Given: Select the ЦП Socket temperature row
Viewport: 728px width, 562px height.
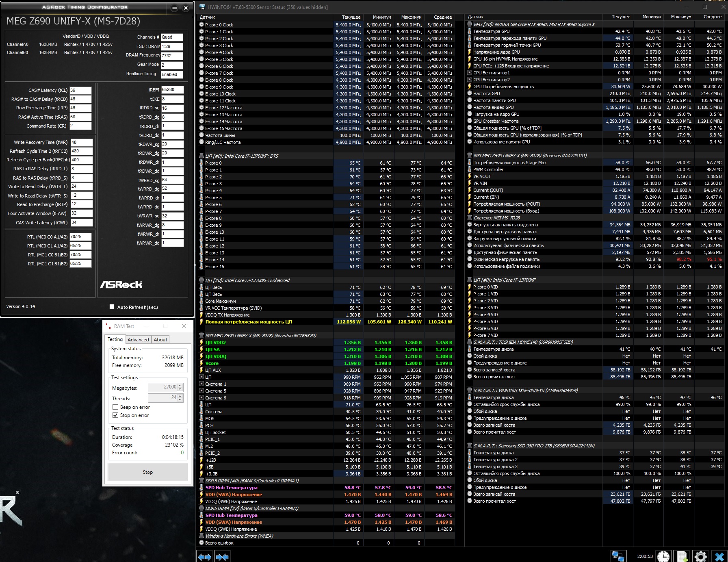Looking at the screenshot, I should pyautogui.click(x=326, y=432).
